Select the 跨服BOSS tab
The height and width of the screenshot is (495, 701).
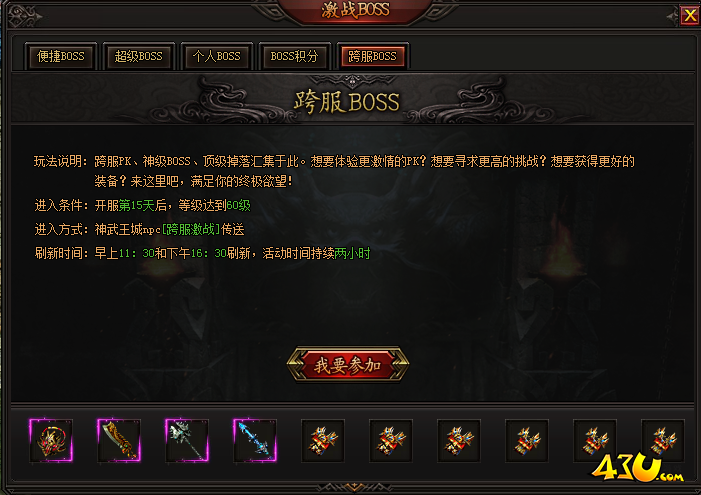(372, 56)
